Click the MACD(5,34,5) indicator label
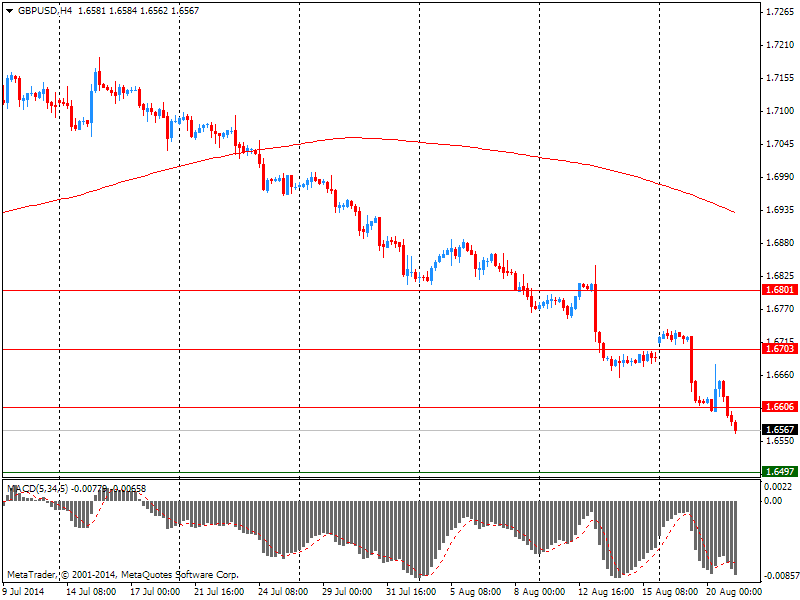This screenshot has height=600, width=800. 37,489
